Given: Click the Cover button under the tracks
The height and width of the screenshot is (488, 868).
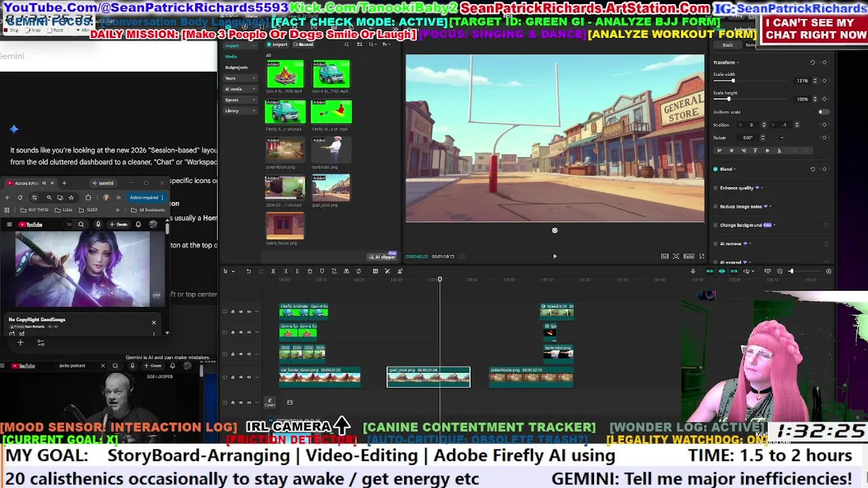Looking at the screenshot, I should (x=269, y=403).
